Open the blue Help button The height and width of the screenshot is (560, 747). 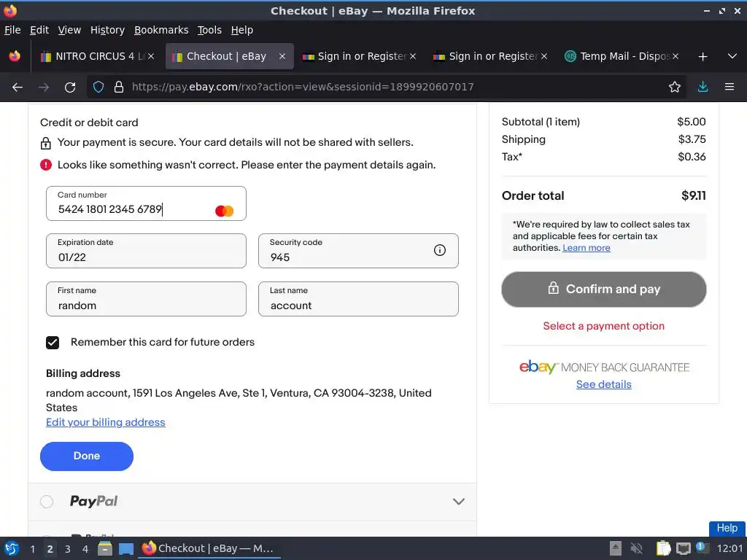(x=727, y=528)
